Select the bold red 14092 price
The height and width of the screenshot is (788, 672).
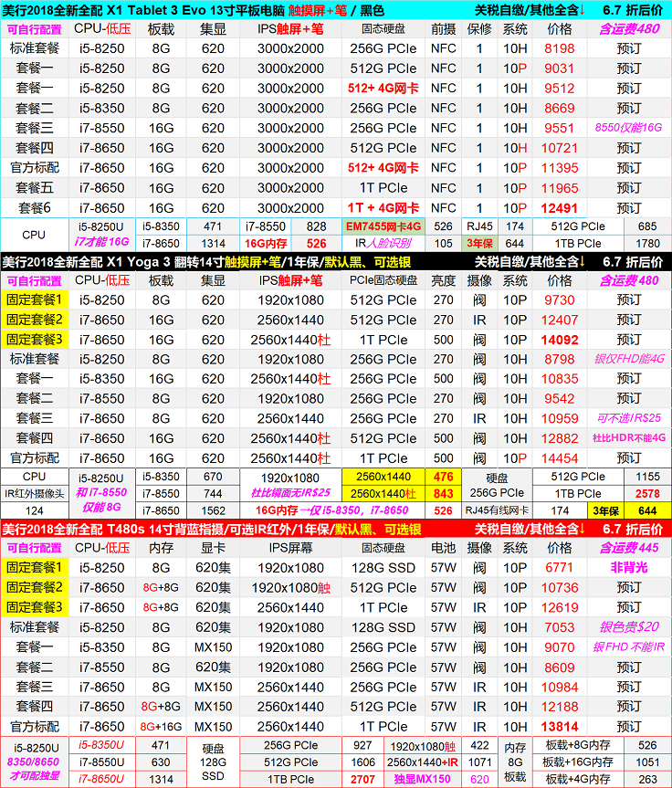(559, 340)
